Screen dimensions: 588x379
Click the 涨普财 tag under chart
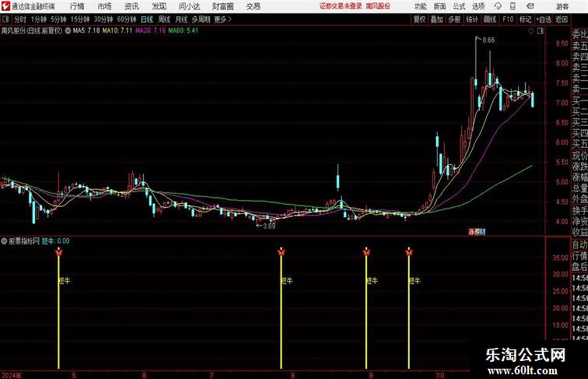pos(477,232)
